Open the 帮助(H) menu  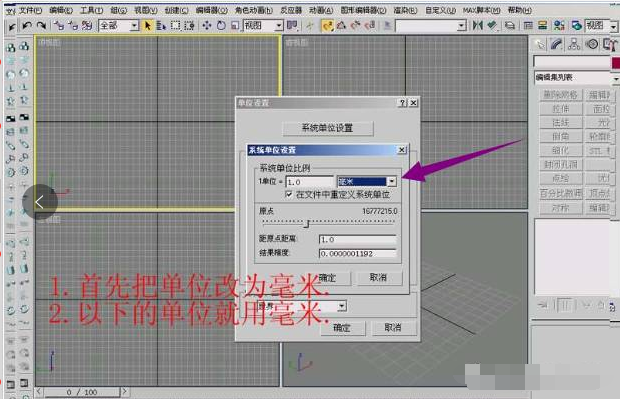[520, 10]
